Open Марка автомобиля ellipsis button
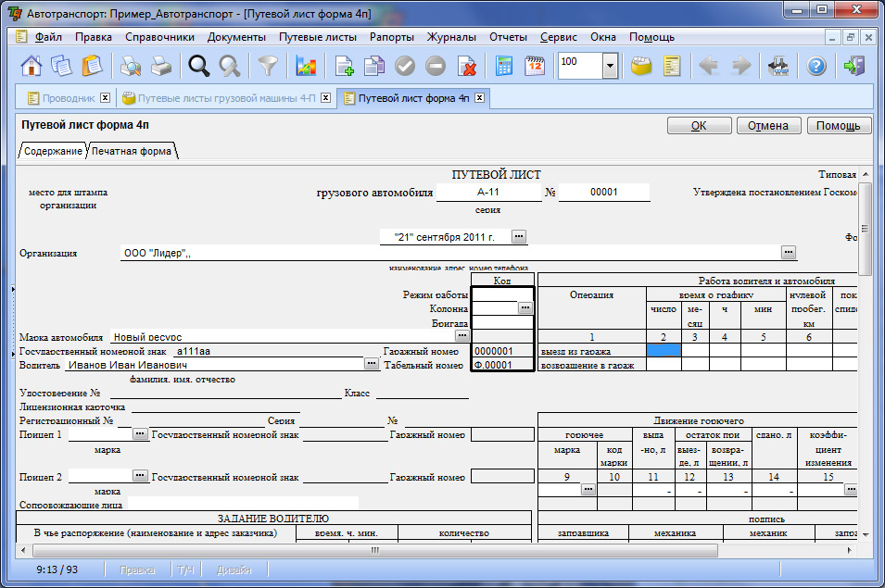The width and height of the screenshot is (885, 588). [x=462, y=335]
